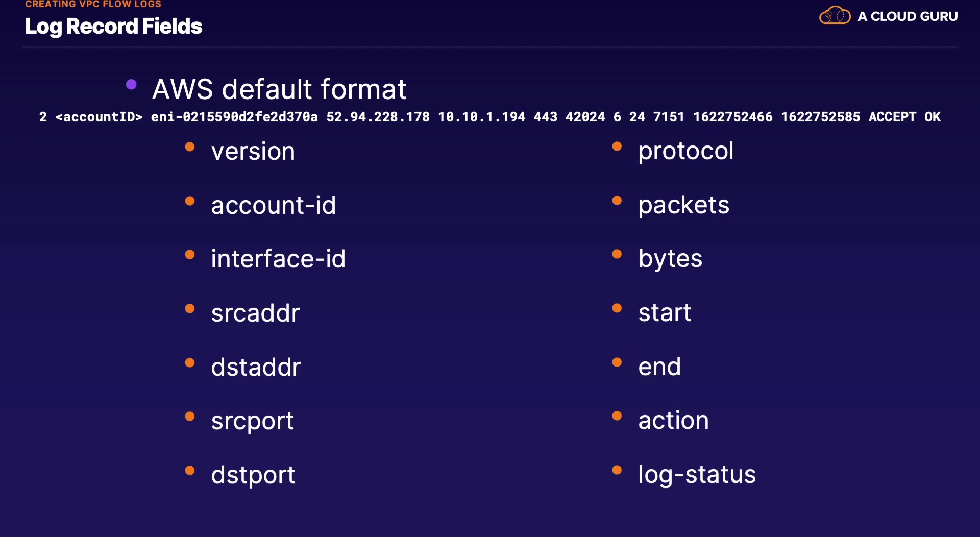Click the eni-0215590d2fe2d370a interface value
The image size is (980, 537).
pos(234,117)
